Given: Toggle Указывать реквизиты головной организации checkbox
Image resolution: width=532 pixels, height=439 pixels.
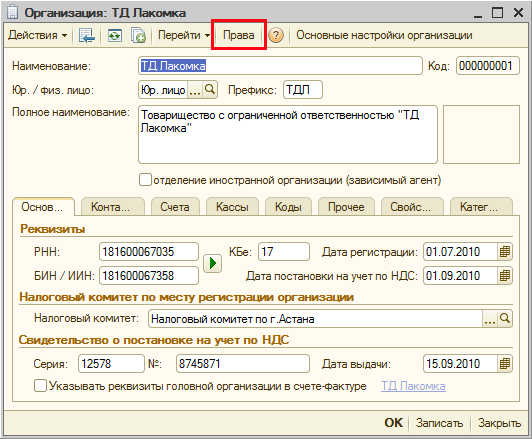Looking at the screenshot, I should [40, 386].
